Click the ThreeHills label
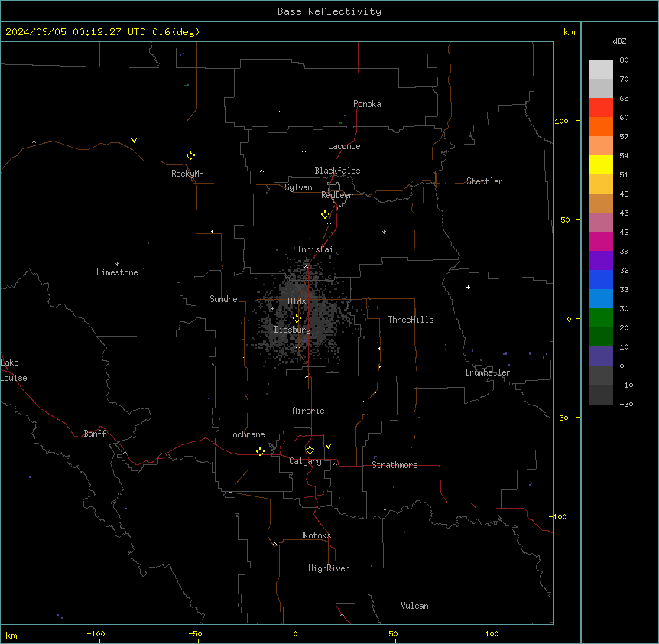The width and height of the screenshot is (659, 644). [x=411, y=320]
